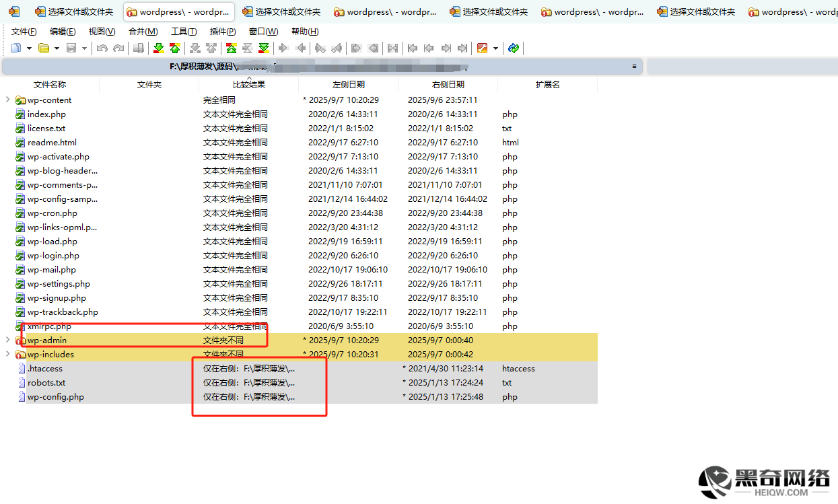
Task: Sort by the 文件夹 column header
Action: 149,85
